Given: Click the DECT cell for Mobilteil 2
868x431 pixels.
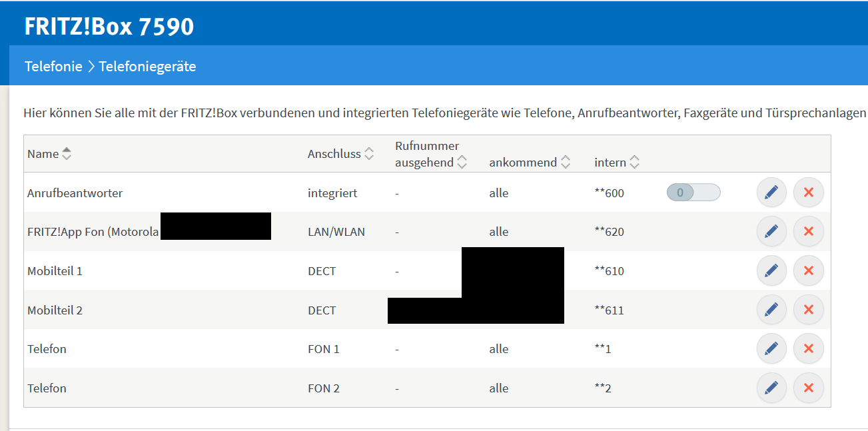Looking at the screenshot, I should 322,310.
